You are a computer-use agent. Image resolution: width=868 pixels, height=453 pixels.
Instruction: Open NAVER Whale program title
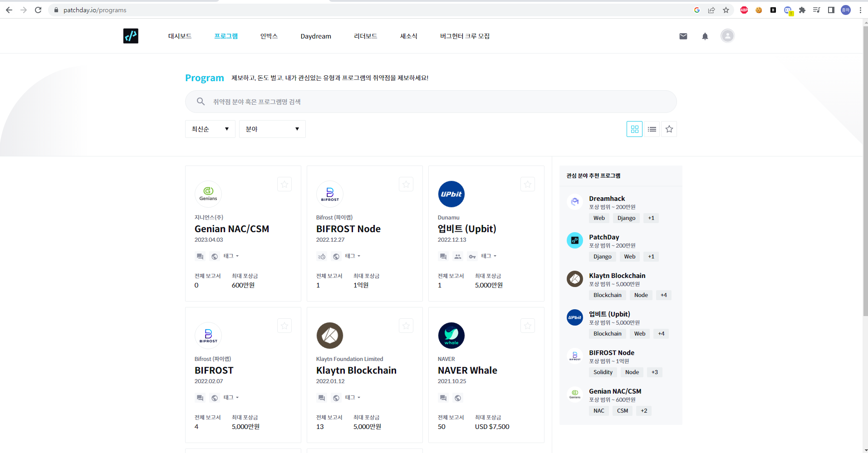(467, 370)
